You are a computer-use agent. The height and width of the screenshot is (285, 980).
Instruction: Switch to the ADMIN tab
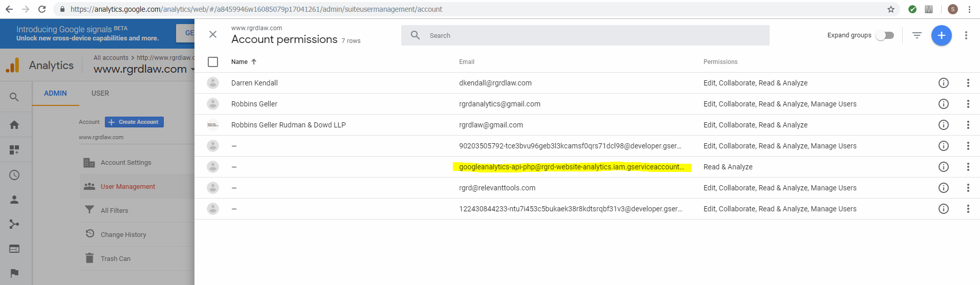(55, 93)
